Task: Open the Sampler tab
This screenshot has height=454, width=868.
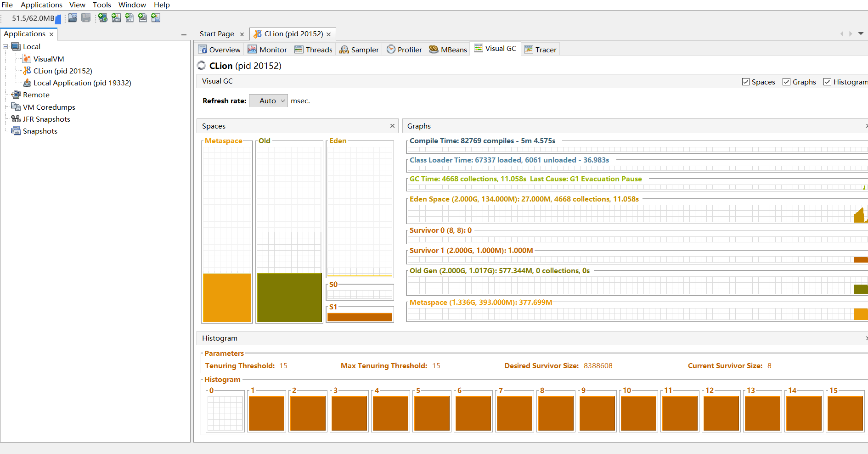Action: (359, 50)
